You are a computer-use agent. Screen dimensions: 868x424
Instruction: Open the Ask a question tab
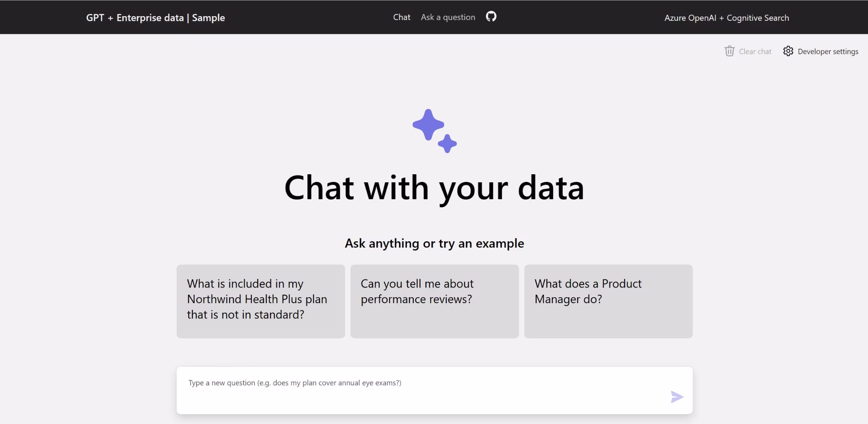(x=448, y=17)
